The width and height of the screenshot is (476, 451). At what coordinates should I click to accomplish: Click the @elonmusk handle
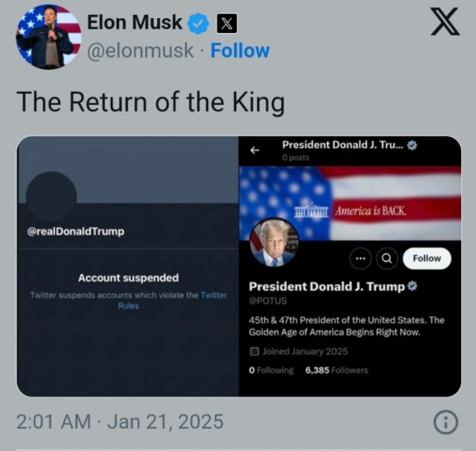pyautogui.click(x=141, y=51)
